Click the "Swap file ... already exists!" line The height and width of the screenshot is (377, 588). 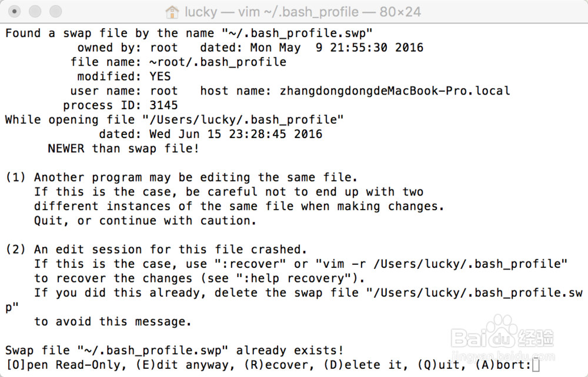pos(174,351)
